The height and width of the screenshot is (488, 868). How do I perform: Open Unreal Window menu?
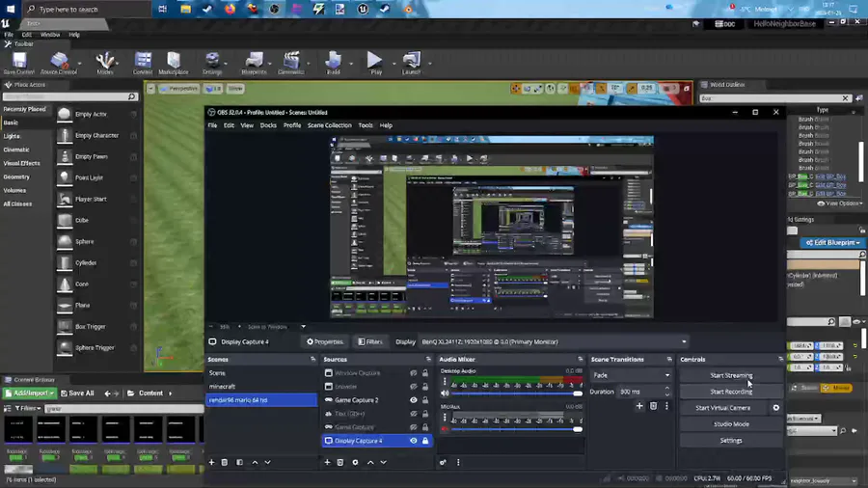click(50, 35)
